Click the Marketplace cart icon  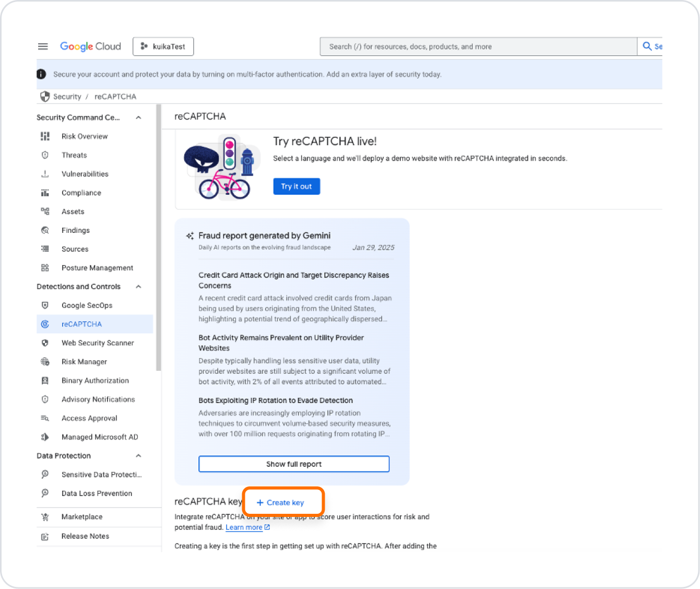45,517
